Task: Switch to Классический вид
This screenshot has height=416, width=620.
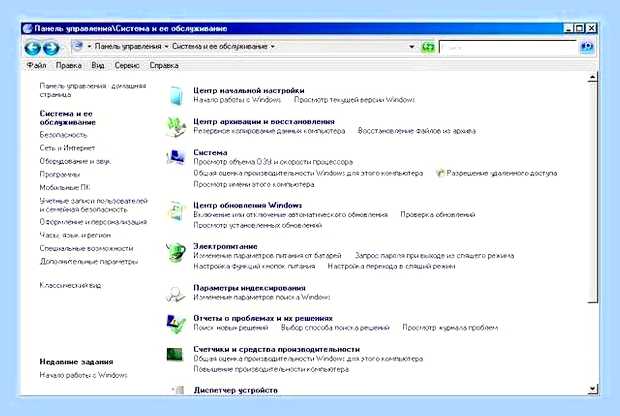Action: point(71,285)
